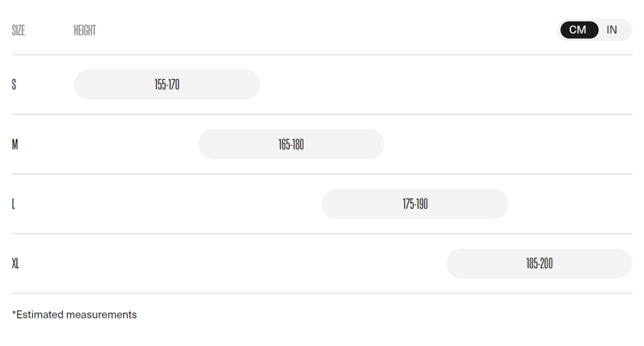
Task: Click the word Estimated in the footnote
Action: [x=40, y=315]
